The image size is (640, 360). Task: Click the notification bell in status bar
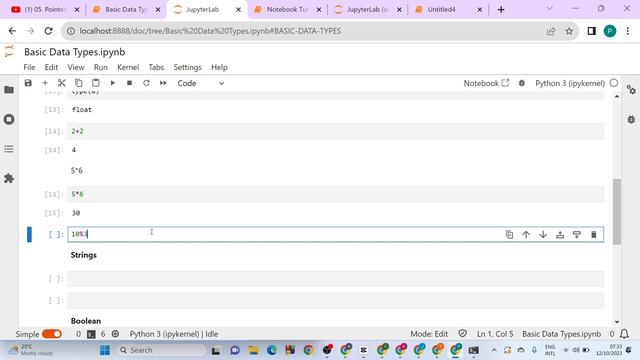[x=624, y=334]
